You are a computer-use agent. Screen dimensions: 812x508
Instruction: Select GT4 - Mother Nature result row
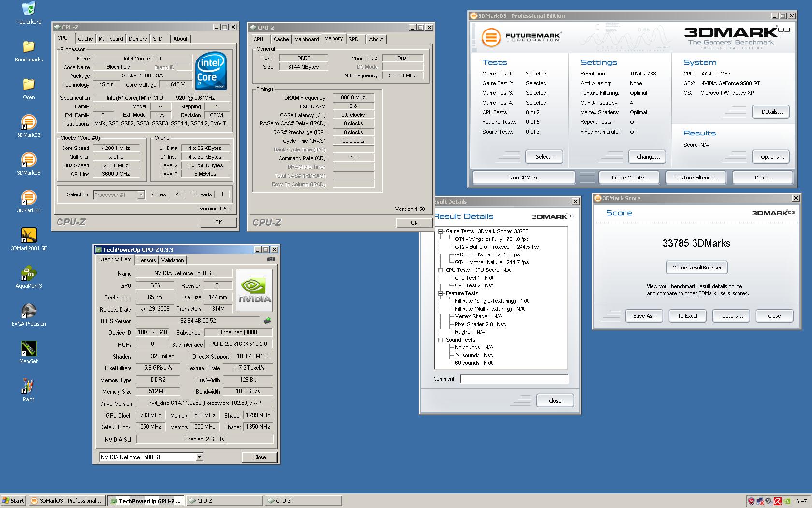[492, 262]
